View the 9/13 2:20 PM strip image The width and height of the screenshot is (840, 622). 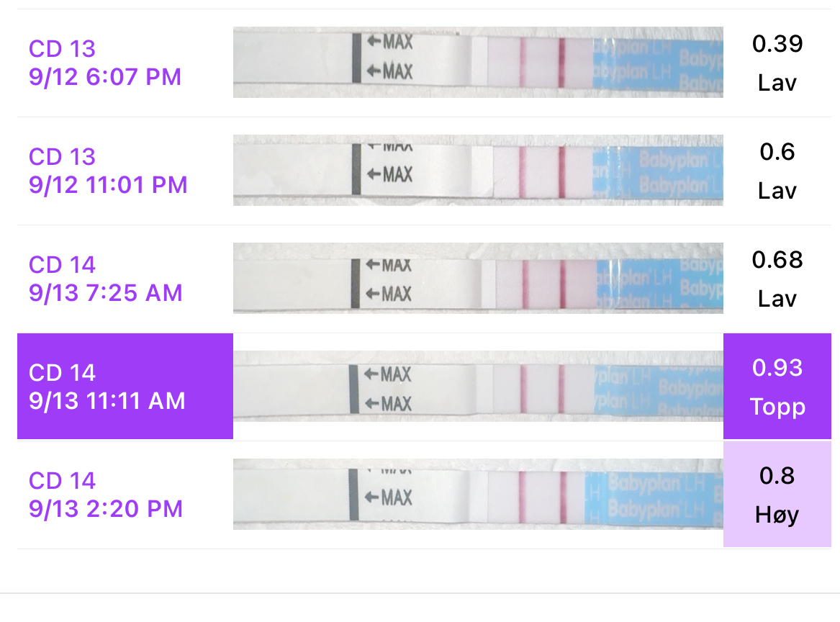[478, 494]
